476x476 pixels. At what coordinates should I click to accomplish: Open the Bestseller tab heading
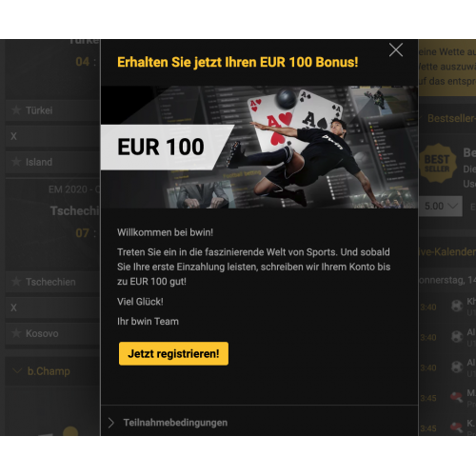451,118
